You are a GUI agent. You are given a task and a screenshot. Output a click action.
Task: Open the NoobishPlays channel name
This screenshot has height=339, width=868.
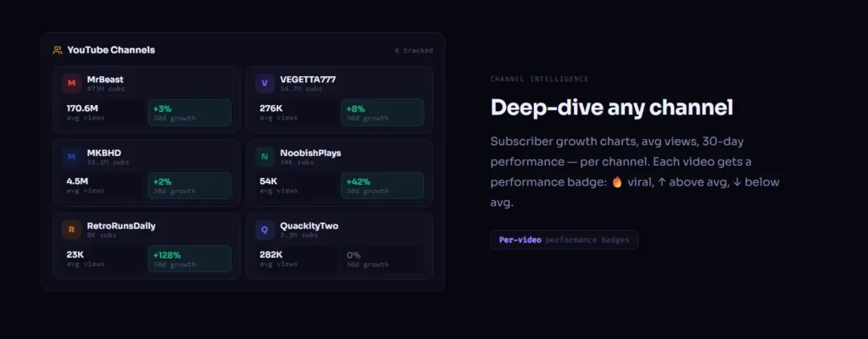point(310,153)
